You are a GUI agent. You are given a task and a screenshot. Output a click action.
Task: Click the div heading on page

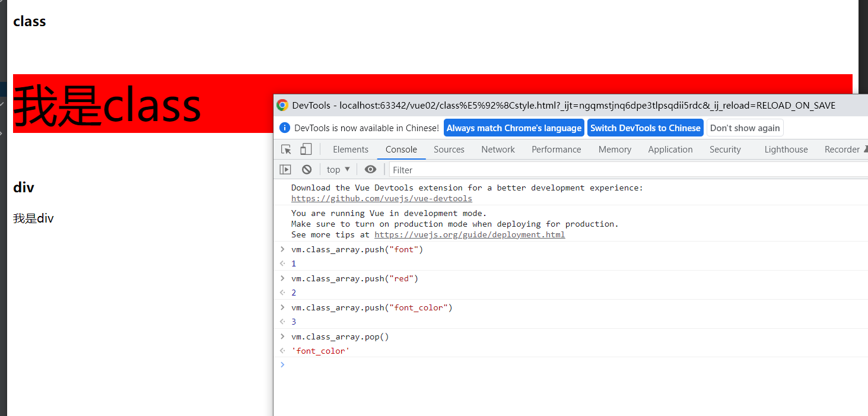tap(24, 188)
